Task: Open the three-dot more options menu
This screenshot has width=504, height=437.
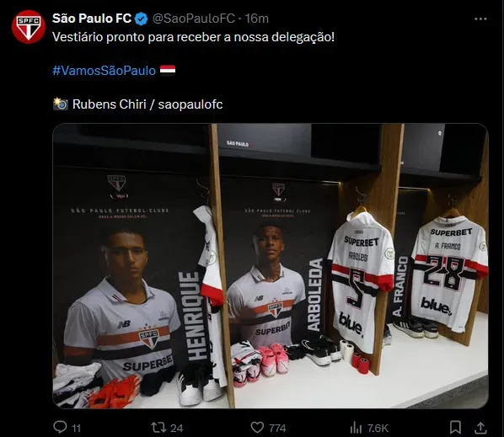Action: 480,19
